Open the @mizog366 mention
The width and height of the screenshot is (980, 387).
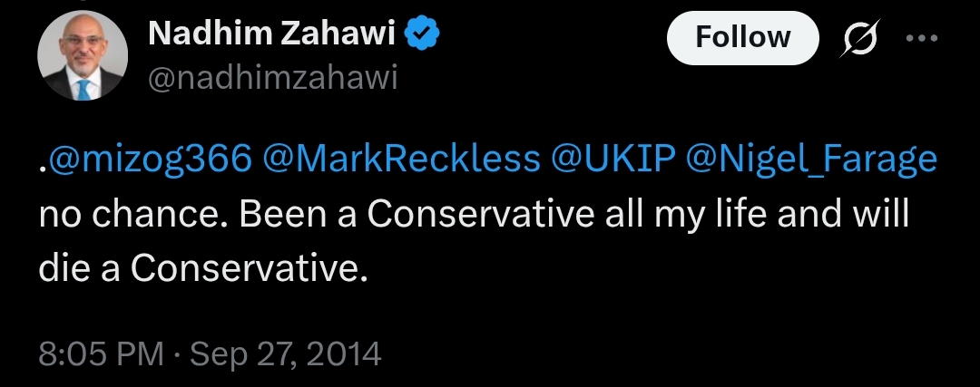pyautogui.click(x=150, y=160)
